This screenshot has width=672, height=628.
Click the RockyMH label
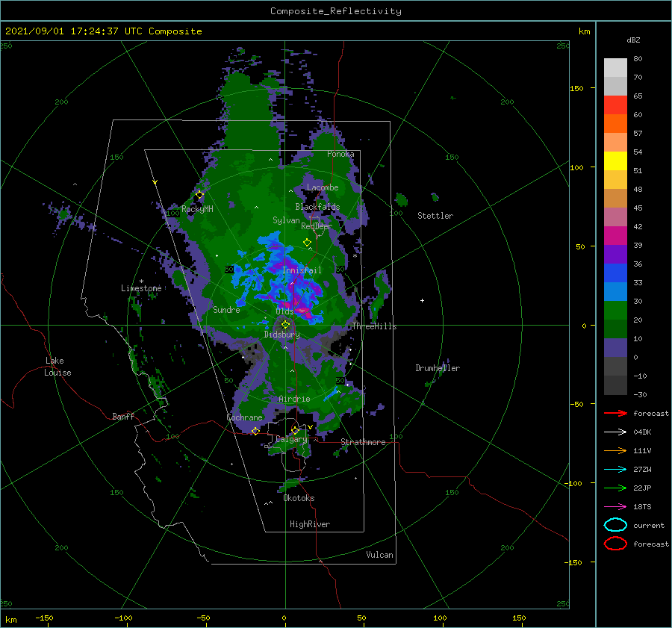(197, 209)
